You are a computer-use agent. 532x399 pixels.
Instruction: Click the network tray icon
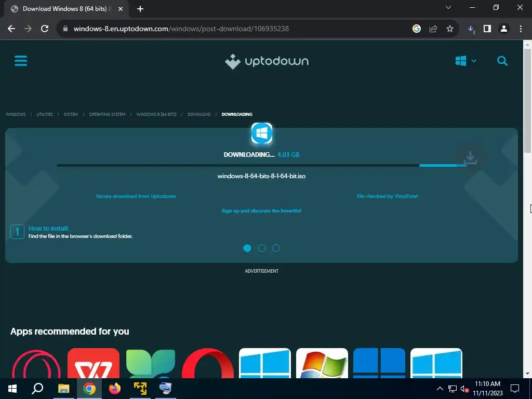coord(453,389)
